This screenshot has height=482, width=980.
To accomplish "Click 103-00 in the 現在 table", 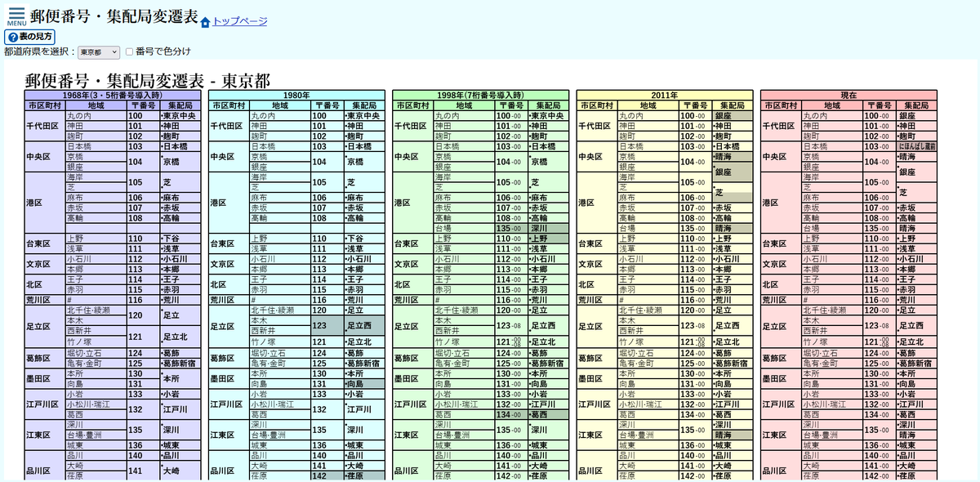I will (x=878, y=146).
